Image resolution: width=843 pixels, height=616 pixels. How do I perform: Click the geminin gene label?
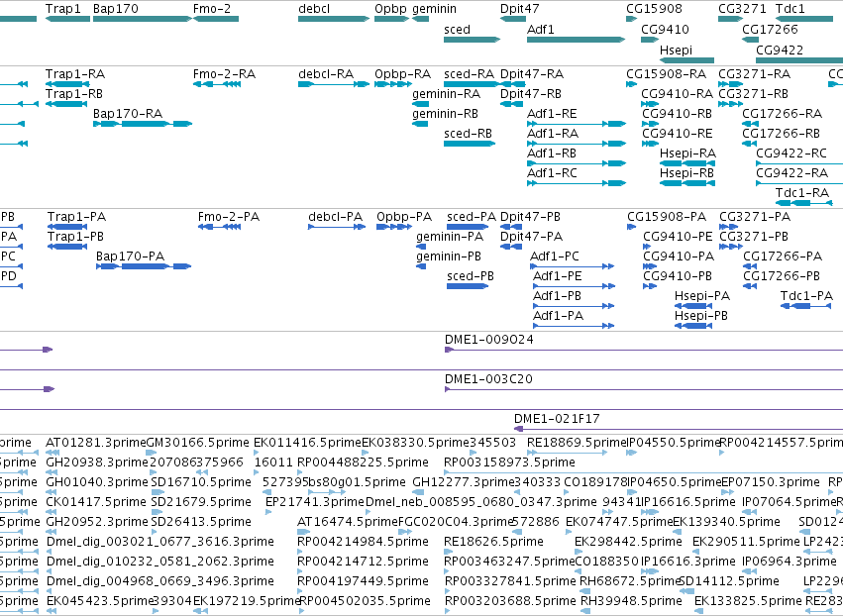click(x=435, y=9)
